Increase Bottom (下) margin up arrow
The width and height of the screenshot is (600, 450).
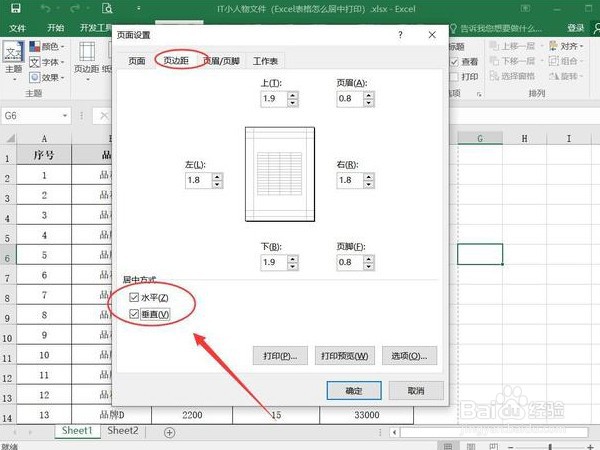[292, 259]
